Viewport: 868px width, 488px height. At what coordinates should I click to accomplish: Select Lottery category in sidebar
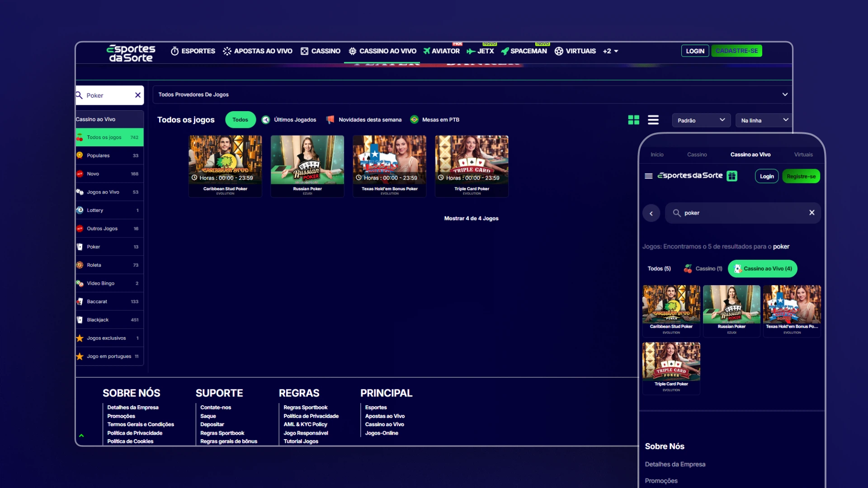[x=109, y=211]
